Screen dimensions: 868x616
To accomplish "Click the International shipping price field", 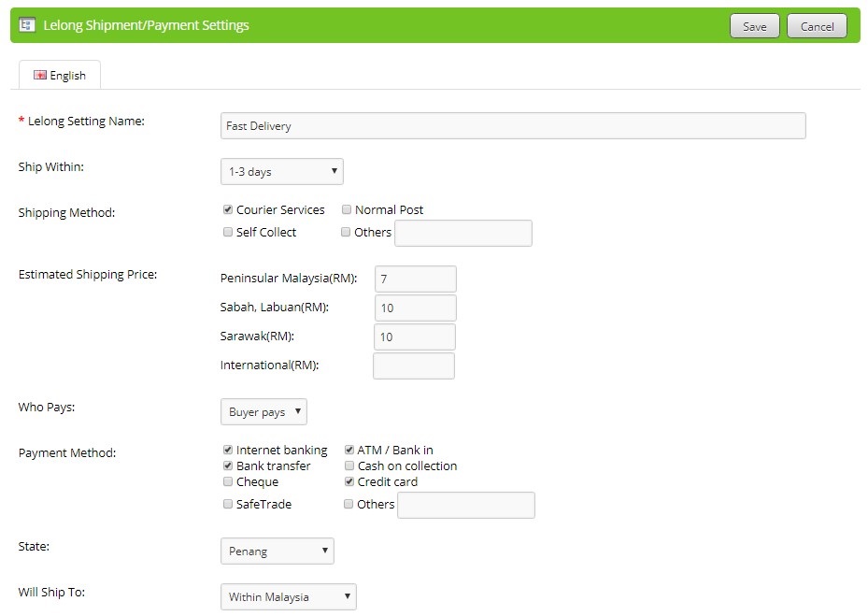I will click(414, 365).
